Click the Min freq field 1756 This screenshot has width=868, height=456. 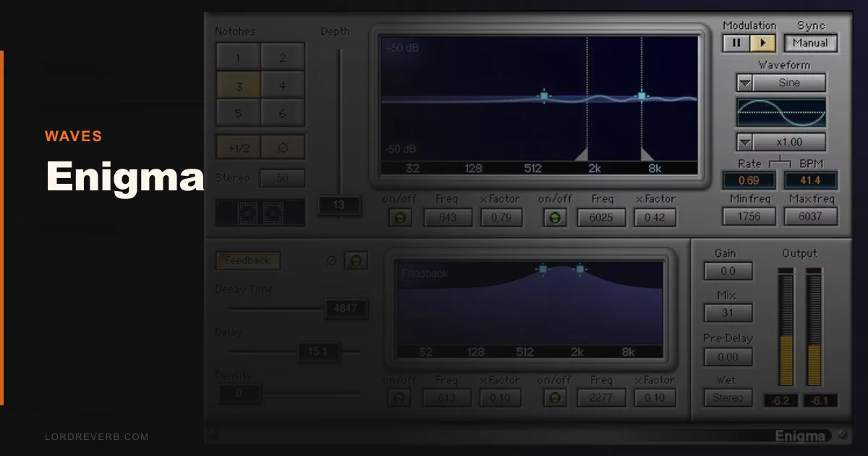749,216
